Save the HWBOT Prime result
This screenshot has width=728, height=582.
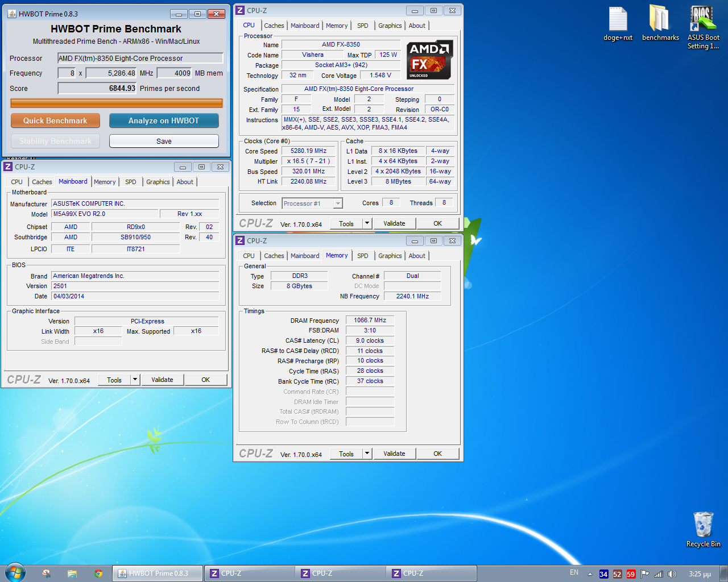point(164,141)
